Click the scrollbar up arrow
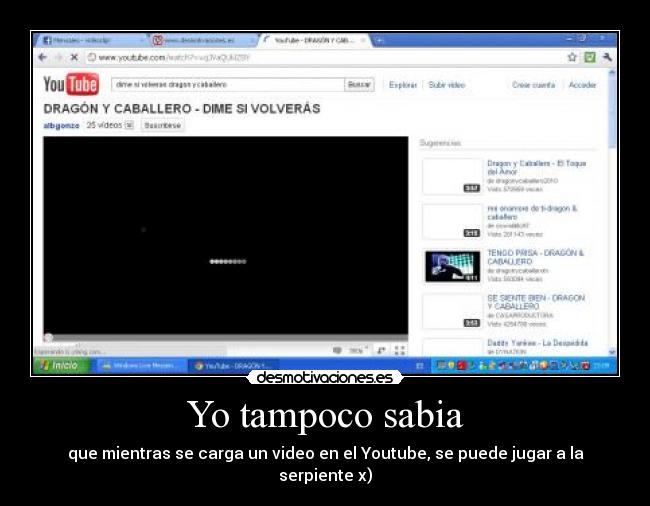Viewport: 650px width, 506px height. pos(612,73)
